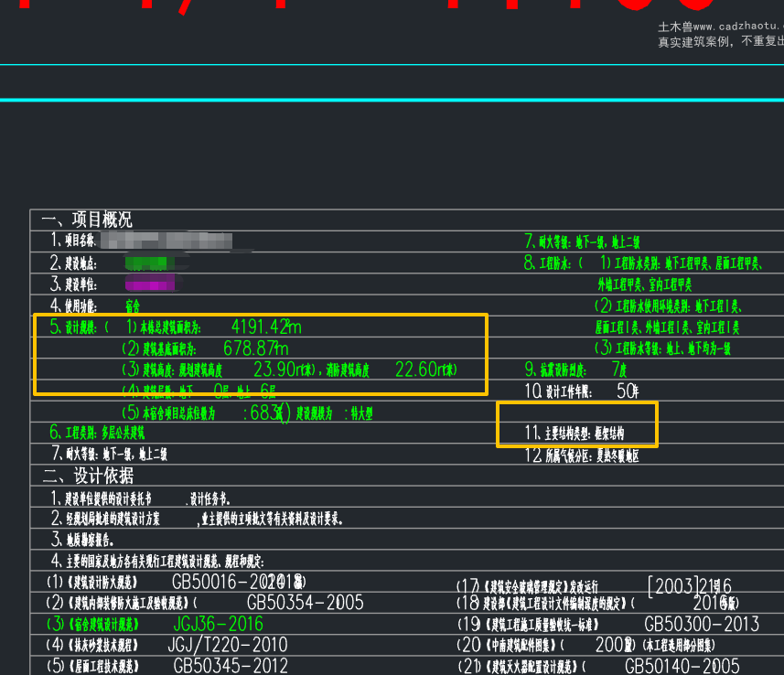Select the code number GB50345-2012
Screen dimensions: 784x675
(x=231, y=666)
